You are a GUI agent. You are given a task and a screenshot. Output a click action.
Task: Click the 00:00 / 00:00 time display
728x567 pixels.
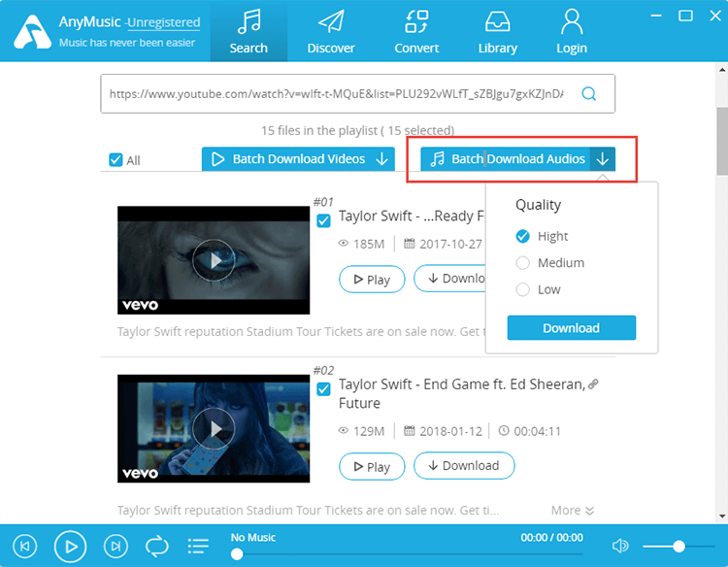(551, 537)
